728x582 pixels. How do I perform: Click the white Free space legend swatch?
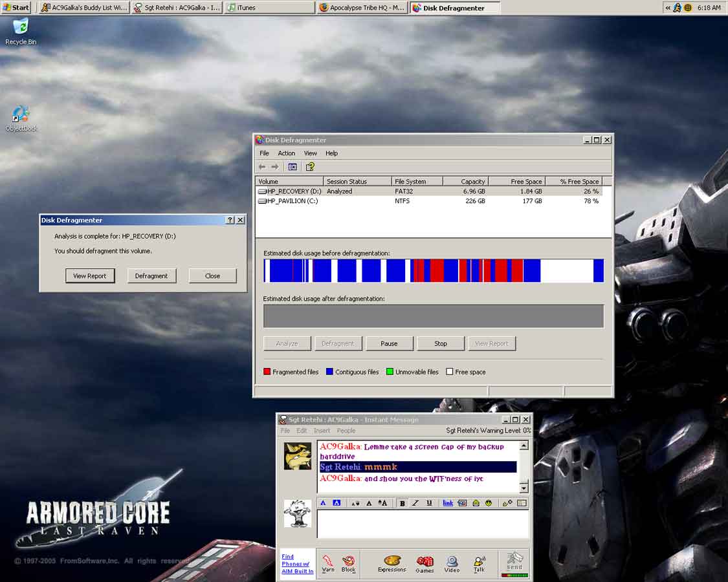(450, 372)
